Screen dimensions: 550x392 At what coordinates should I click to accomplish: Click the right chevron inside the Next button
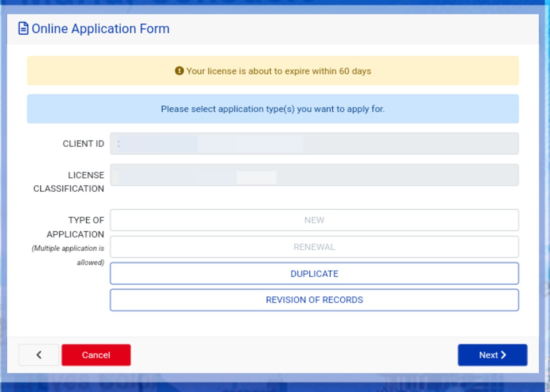[x=504, y=355]
